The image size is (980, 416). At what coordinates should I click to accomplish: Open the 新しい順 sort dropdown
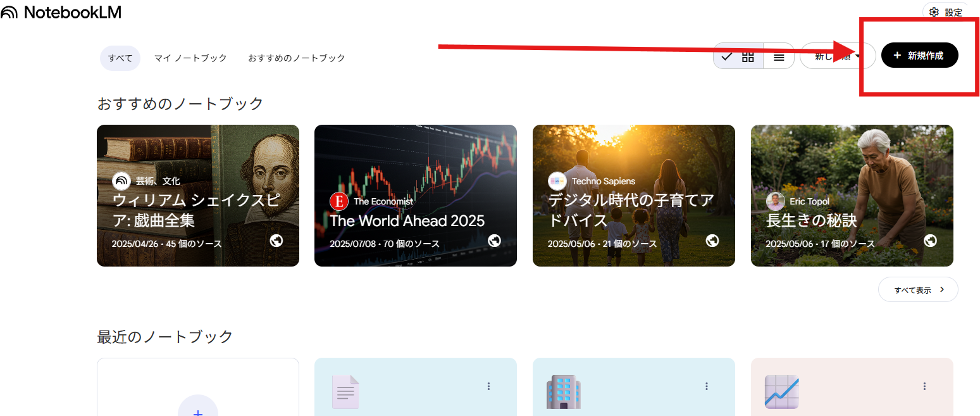pyautogui.click(x=836, y=56)
